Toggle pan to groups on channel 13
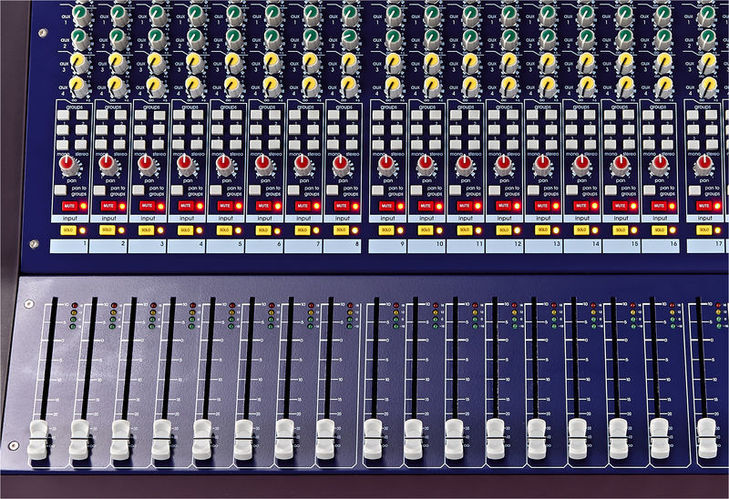The image size is (729, 499). click(x=533, y=190)
